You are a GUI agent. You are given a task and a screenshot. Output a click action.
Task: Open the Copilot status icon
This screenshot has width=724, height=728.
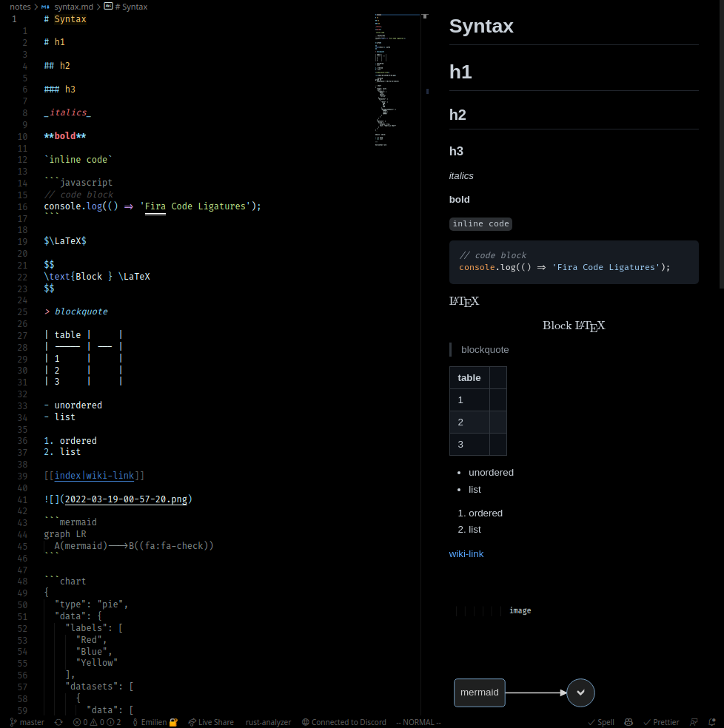[629, 722]
